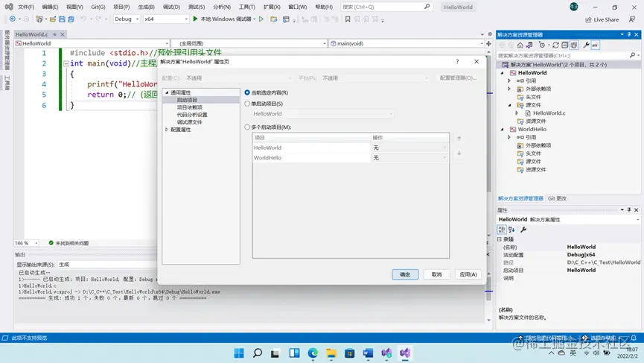The width and height of the screenshot is (644, 363).
Task: Select HelloWorld.c file in Solution Explorer
Action: [549, 113]
